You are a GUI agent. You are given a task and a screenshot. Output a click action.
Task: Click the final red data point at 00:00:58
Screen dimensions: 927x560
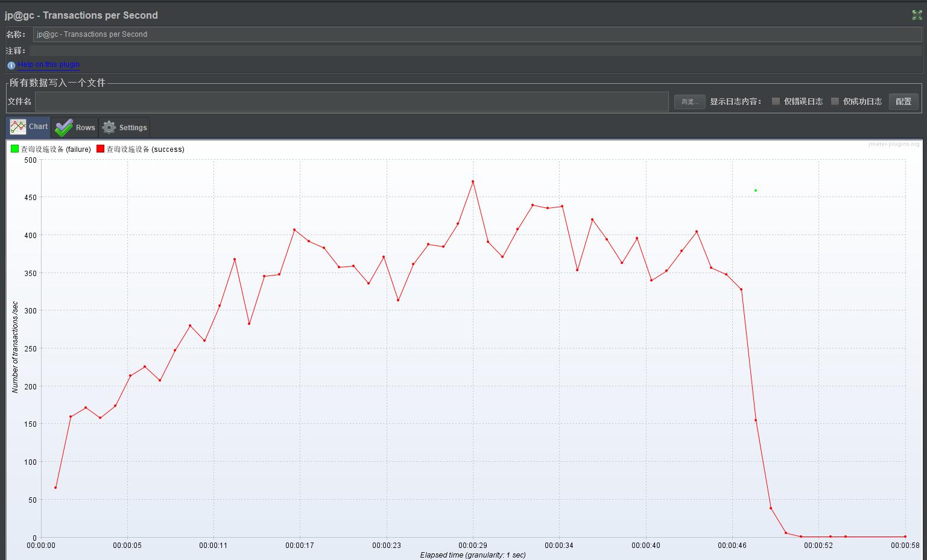[x=905, y=536]
